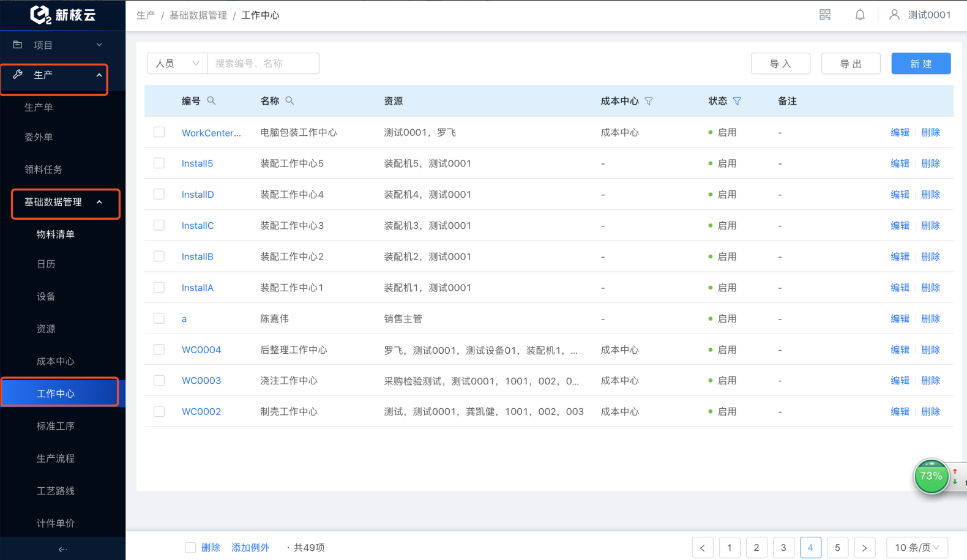Check the InstallD row checkbox
This screenshot has width=967, height=560.
159,194
